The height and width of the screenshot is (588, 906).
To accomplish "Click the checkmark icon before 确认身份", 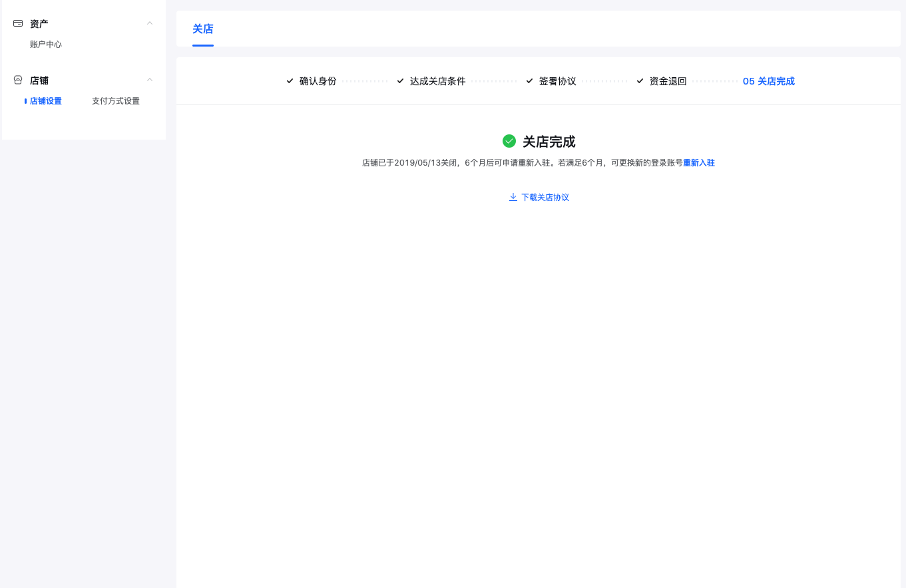I will click(290, 80).
